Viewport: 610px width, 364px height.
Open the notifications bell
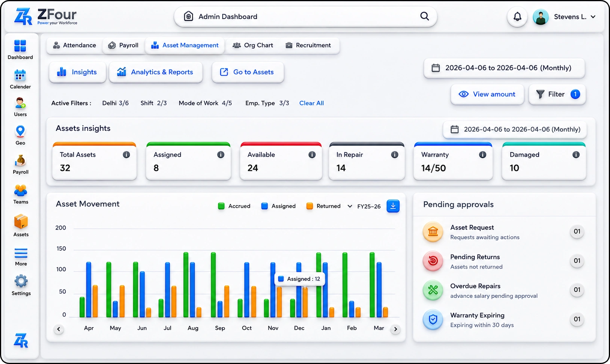coord(517,17)
